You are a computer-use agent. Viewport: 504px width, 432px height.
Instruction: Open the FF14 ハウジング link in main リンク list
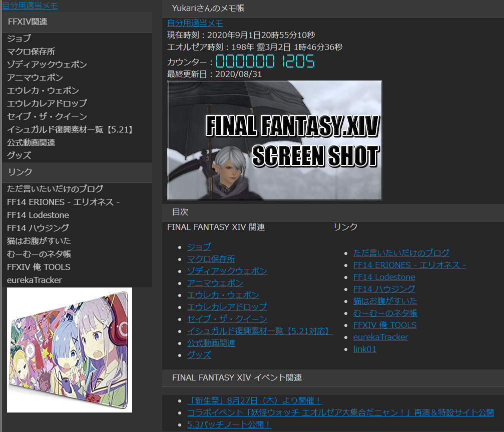(384, 289)
